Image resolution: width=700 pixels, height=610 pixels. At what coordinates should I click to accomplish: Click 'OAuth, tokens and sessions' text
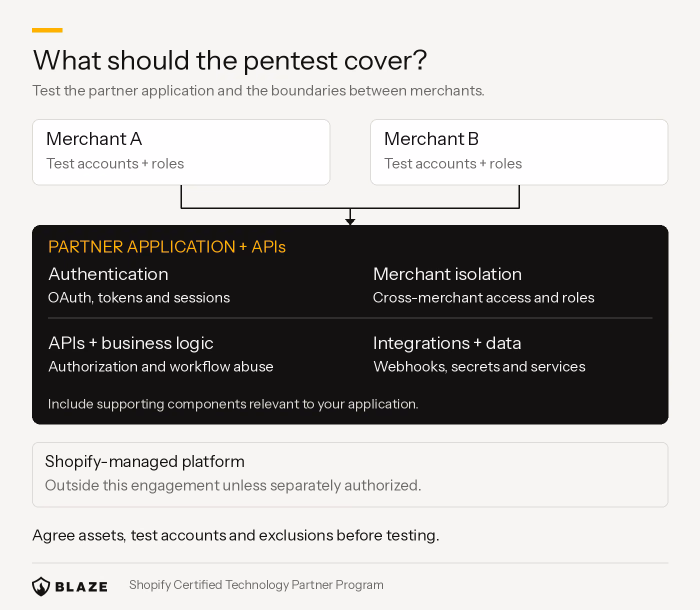(x=139, y=297)
